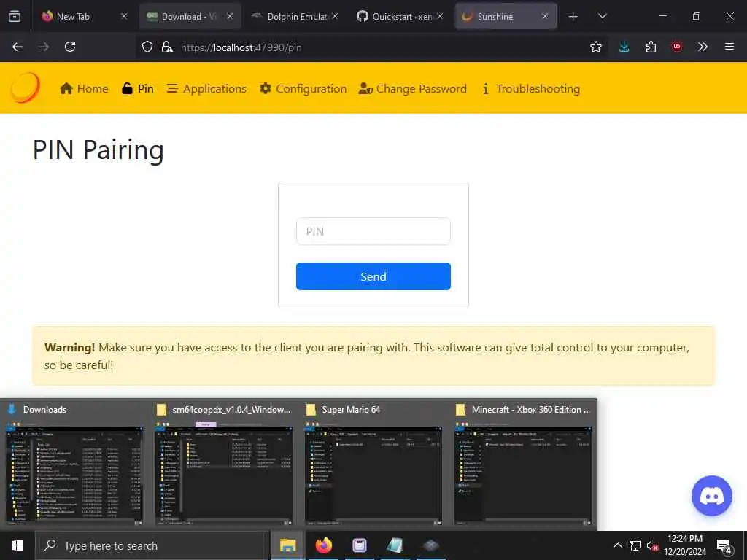747x560 pixels.
Task: Go to the Pin page
Action: point(138,88)
